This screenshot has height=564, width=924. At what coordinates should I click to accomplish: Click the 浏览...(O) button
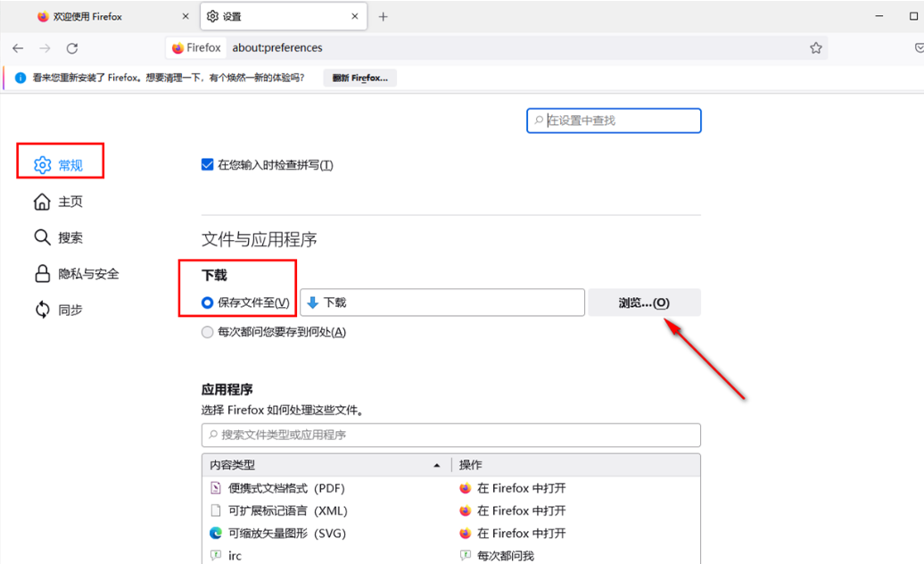[x=644, y=303]
